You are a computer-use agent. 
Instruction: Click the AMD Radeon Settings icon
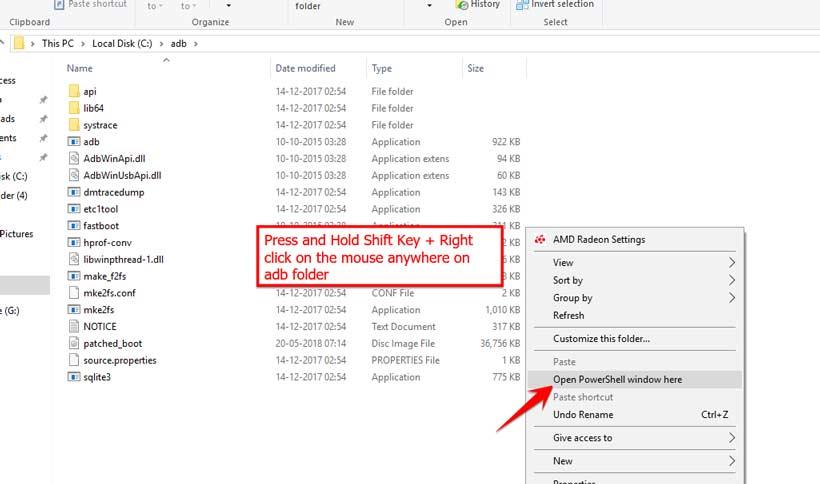pyautogui.click(x=539, y=240)
